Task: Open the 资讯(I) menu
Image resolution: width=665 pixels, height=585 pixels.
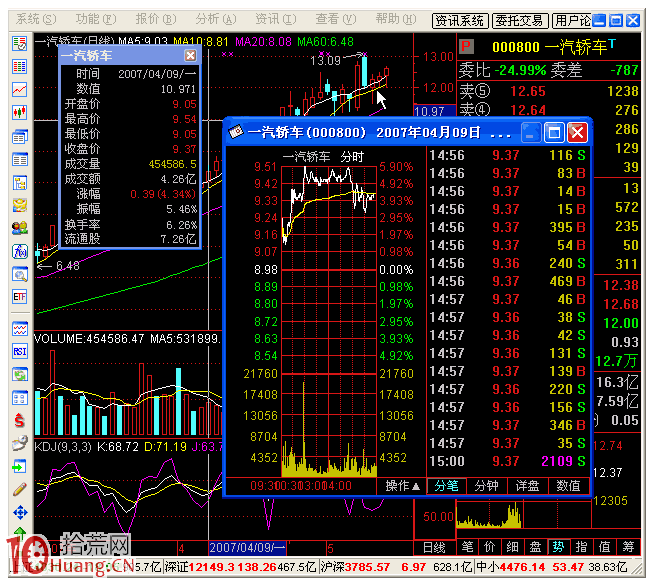Action: (276, 20)
